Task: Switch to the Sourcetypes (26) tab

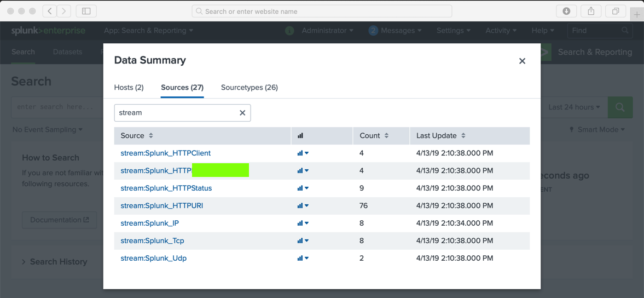Action: click(x=250, y=88)
